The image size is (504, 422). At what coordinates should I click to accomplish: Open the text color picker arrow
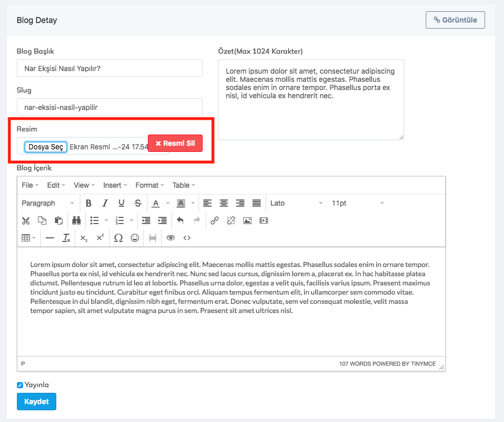[x=166, y=204]
